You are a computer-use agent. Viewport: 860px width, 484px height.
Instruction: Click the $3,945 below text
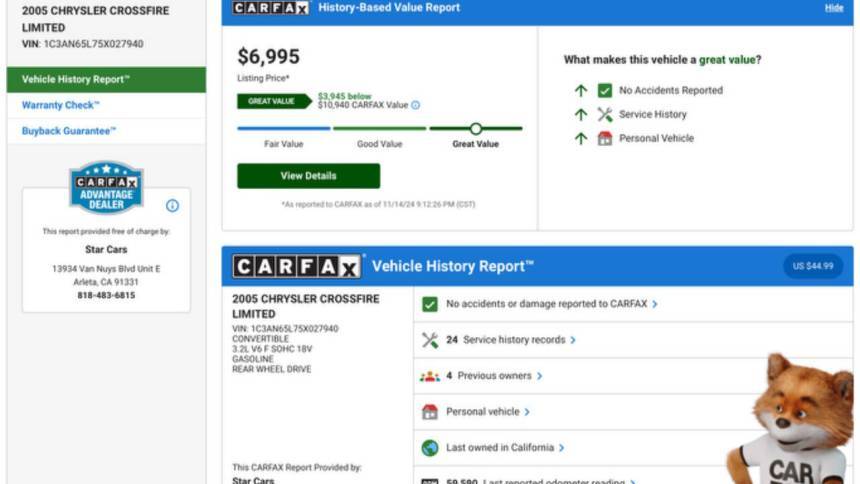tap(344, 96)
